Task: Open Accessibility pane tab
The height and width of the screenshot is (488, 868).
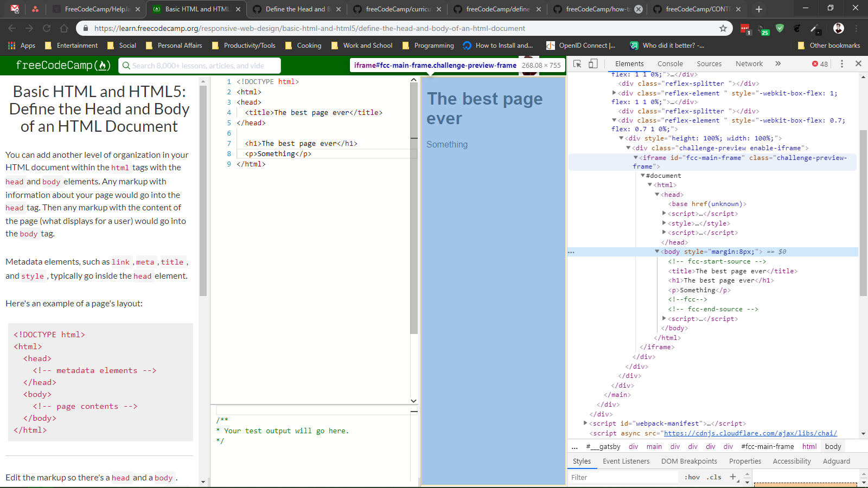Action: coord(792,461)
